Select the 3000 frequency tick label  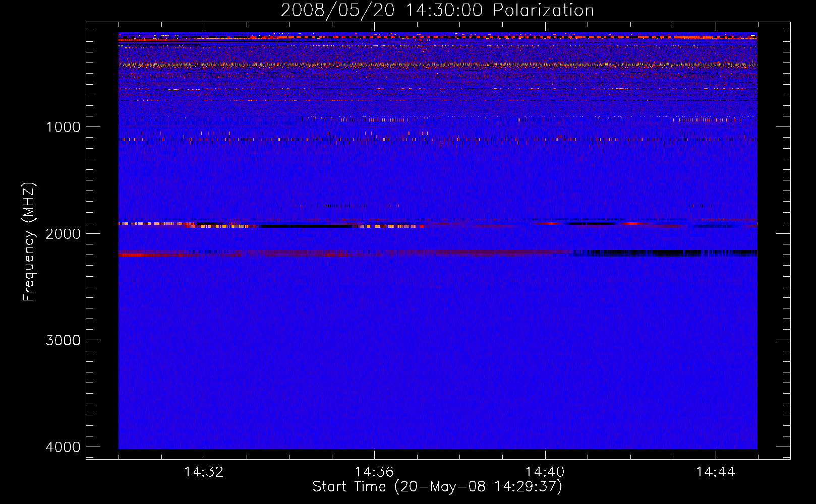coord(63,340)
